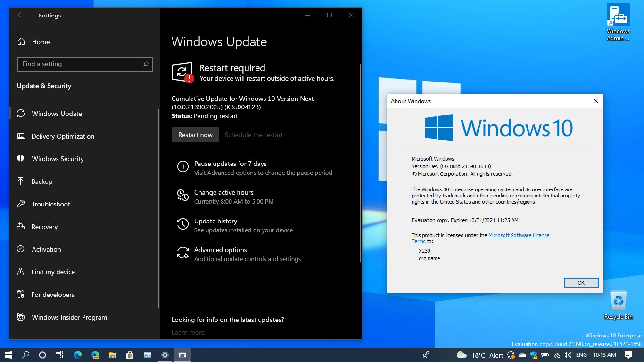Viewport: 644px width, 362px height.
Task: Open File Explorer from taskbar
Action: pos(113,355)
